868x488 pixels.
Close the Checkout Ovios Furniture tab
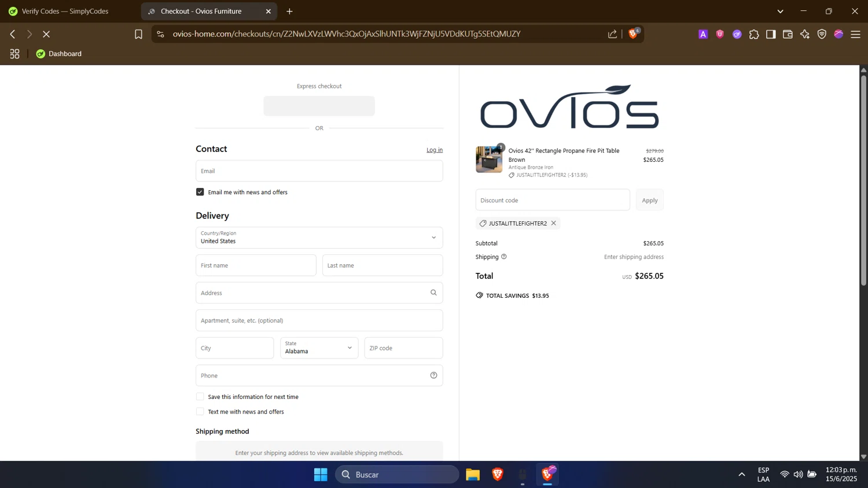coord(269,12)
